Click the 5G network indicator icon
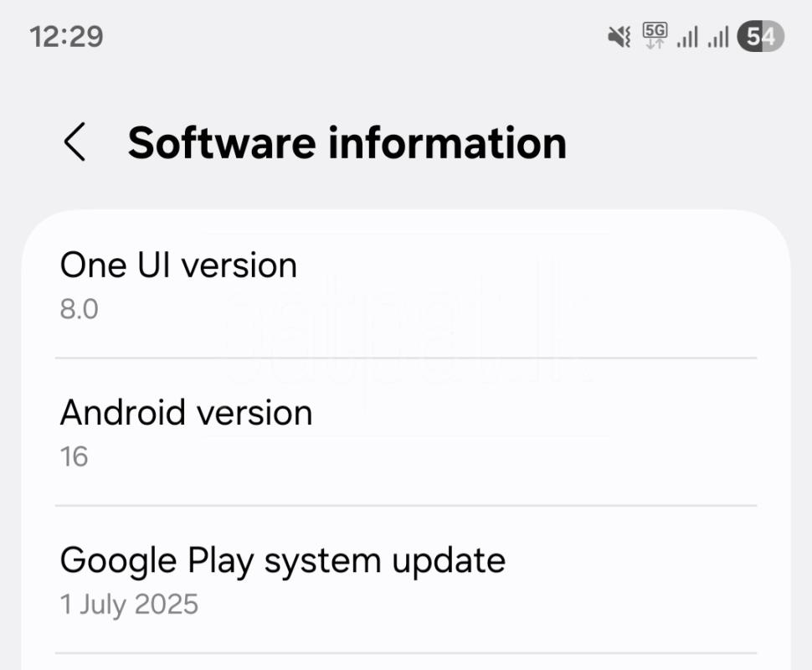The height and width of the screenshot is (670, 812). [x=655, y=36]
